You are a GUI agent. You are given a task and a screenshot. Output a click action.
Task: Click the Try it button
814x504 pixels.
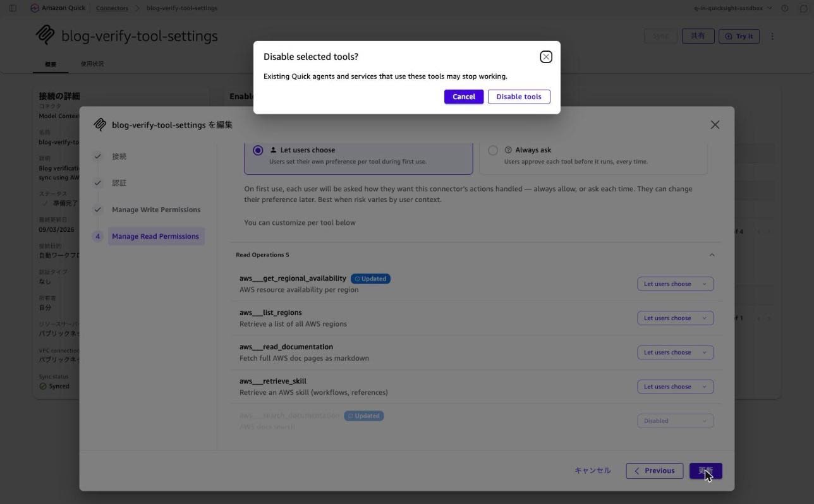(739, 36)
